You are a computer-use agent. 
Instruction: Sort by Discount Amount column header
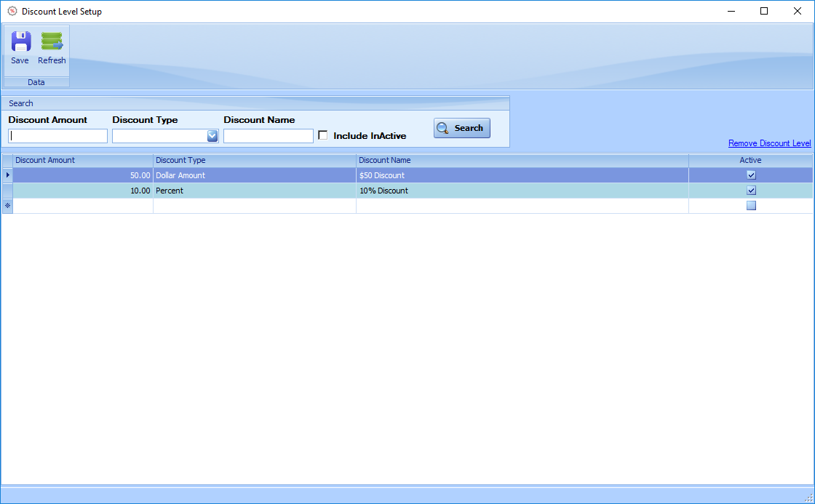coord(82,160)
